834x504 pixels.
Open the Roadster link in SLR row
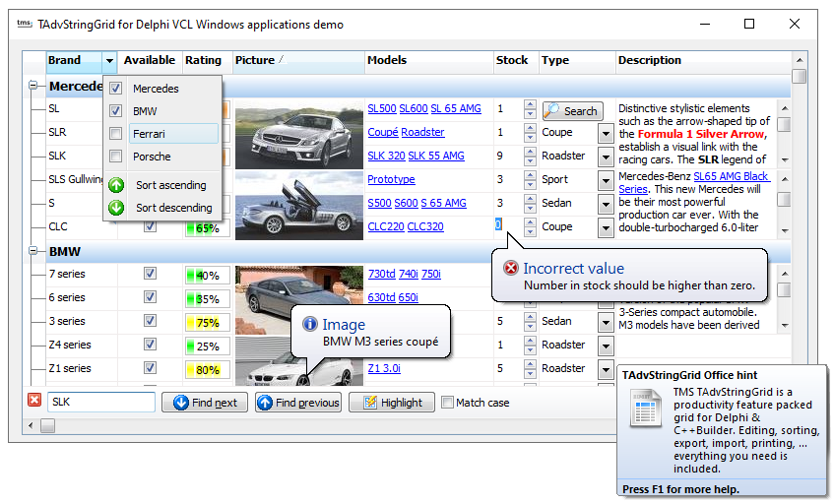click(x=422, y=132)
